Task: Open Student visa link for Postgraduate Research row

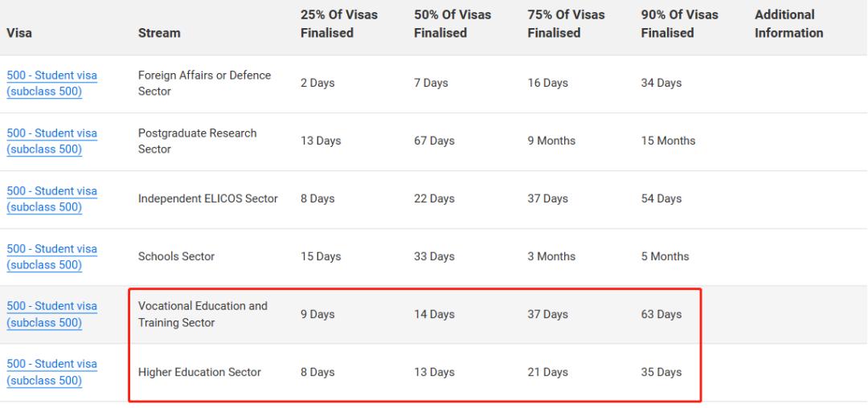Action: click(x=52, y=141)
